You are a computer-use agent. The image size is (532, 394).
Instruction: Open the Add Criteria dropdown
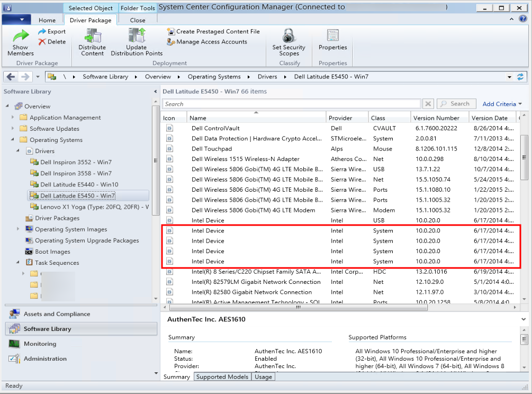click(502, 104)
